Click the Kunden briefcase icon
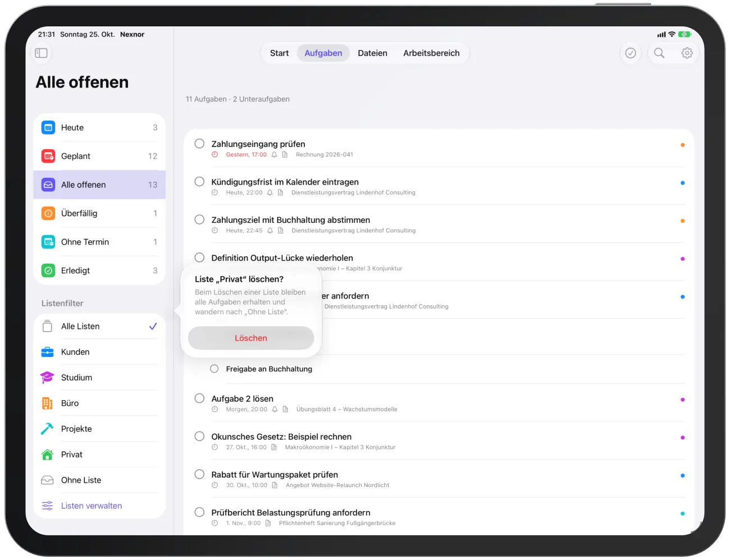Image resolution: width=730 pixels, height=560 pixels. (48, 352)
